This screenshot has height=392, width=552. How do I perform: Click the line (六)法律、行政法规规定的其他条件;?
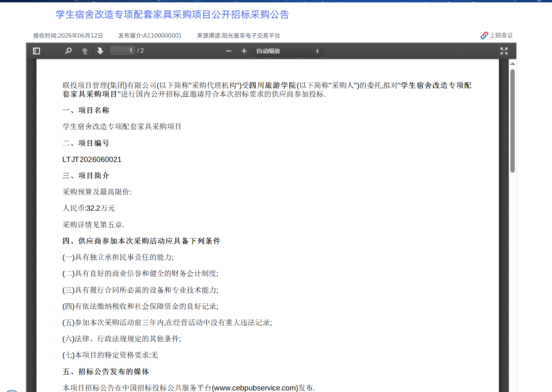[x=122, y=339]
